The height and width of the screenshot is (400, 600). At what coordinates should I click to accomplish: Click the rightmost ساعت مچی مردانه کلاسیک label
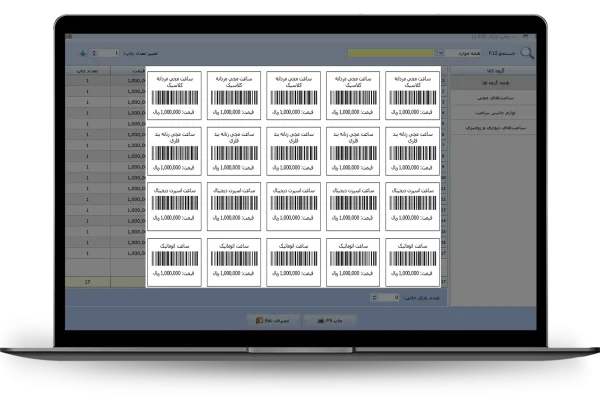tap(412, 95)
